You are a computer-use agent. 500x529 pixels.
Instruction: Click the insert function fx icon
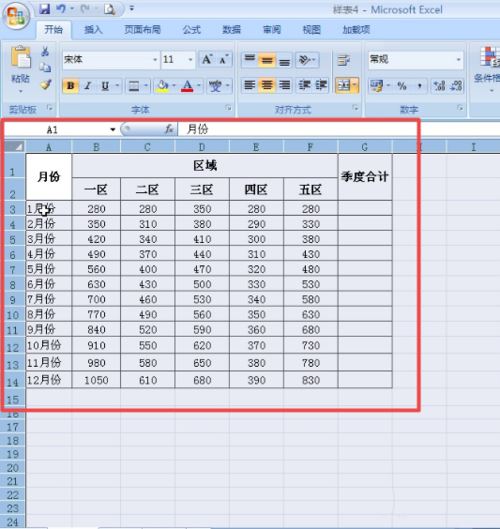169,129
